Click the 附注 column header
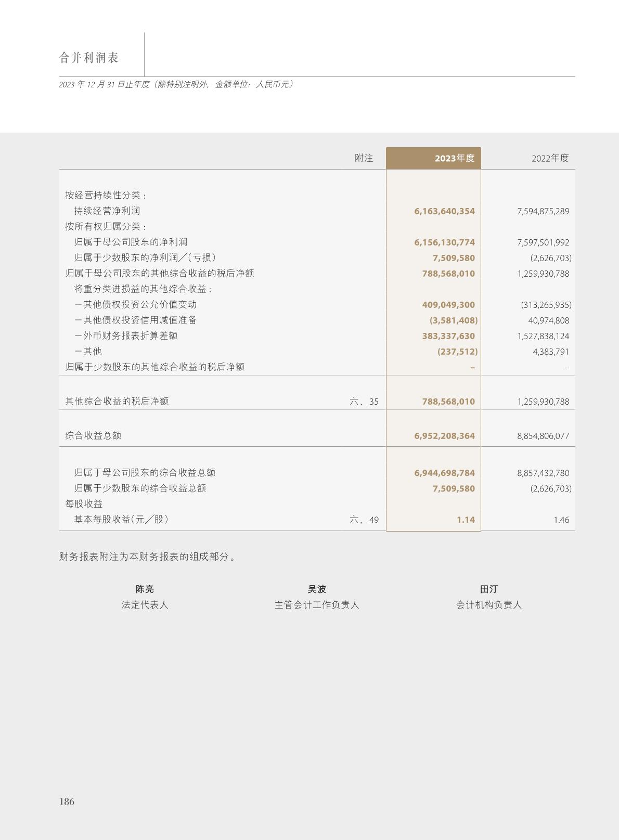Viewport: 619px width, 840px height. (x=364, y=158)
